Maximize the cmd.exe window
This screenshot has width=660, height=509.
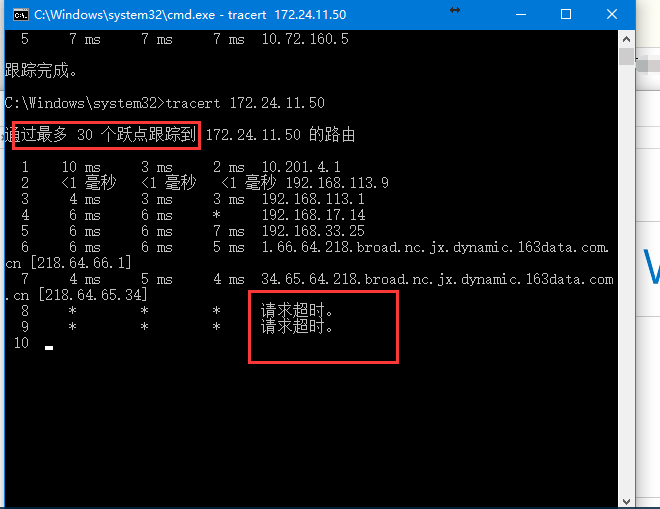click(566, 15)
